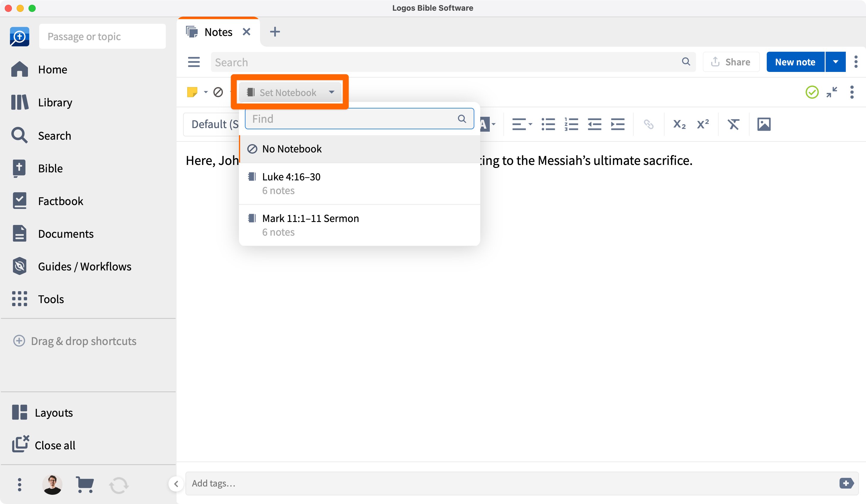This screenshot has width=866, height=504.
Task: Open the Library panel
Action: (x=42, y=103)
